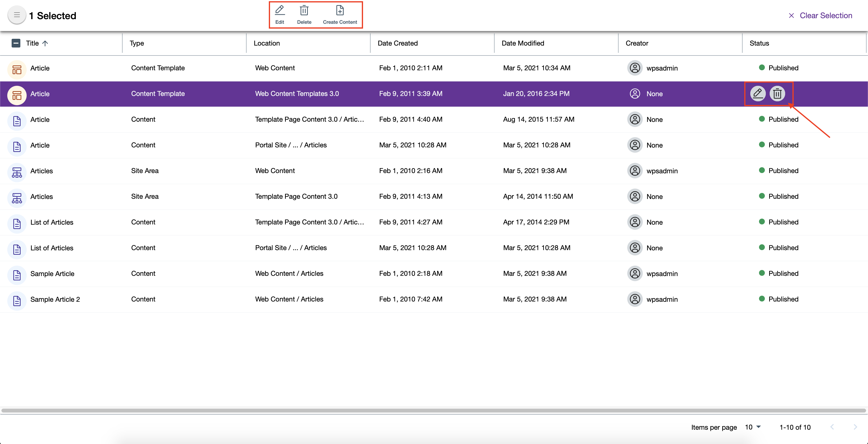Click the trash icon on the selected Article row
Viewport: 868px width, 444px height.
click(x=777, y=94)
